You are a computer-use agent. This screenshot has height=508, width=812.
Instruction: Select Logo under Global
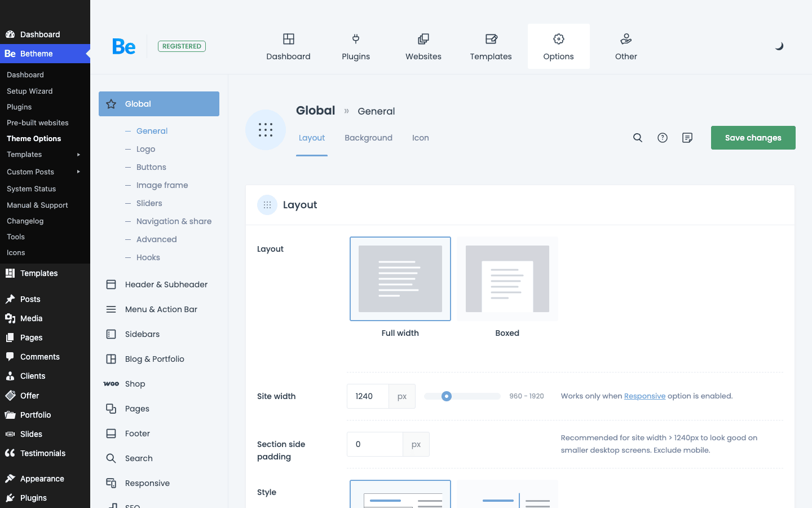[145, 149]
